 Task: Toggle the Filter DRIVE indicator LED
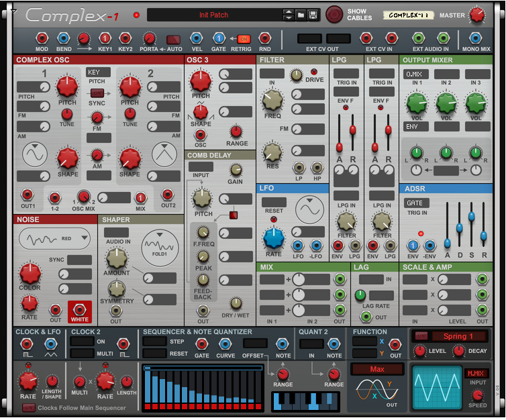click(313, 72)
